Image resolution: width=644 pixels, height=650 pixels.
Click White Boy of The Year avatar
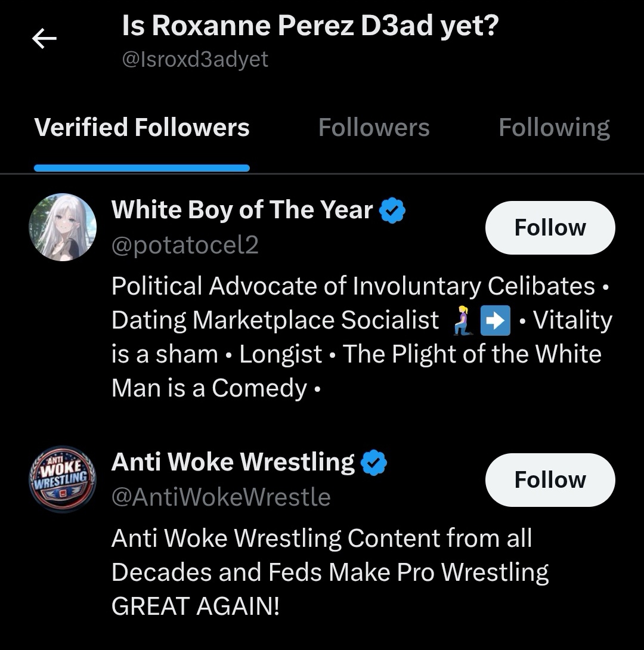pyautogui.click(x=63, y=227)
